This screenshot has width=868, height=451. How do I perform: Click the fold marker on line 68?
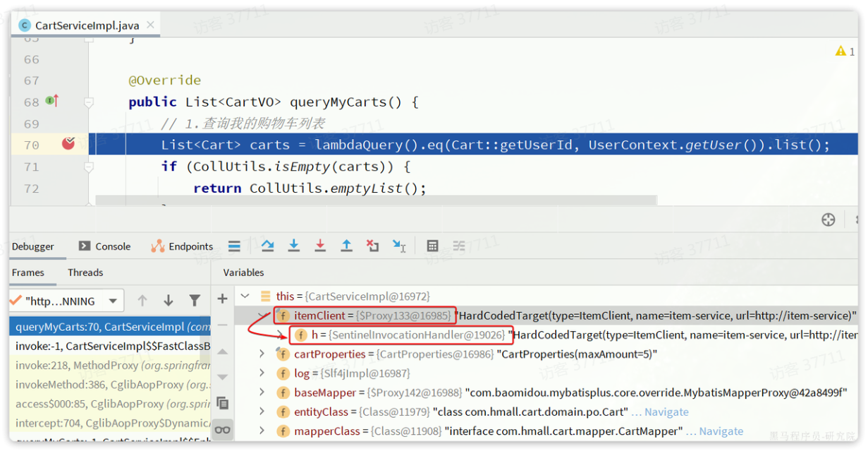(x=88, y=102)
